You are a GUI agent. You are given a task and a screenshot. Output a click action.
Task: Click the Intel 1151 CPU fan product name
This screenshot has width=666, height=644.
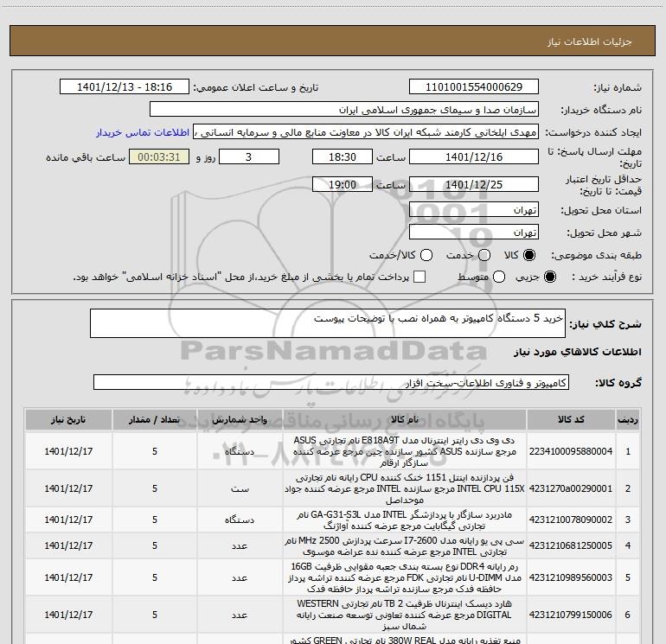pyautogui.click(x=405, y=488)
